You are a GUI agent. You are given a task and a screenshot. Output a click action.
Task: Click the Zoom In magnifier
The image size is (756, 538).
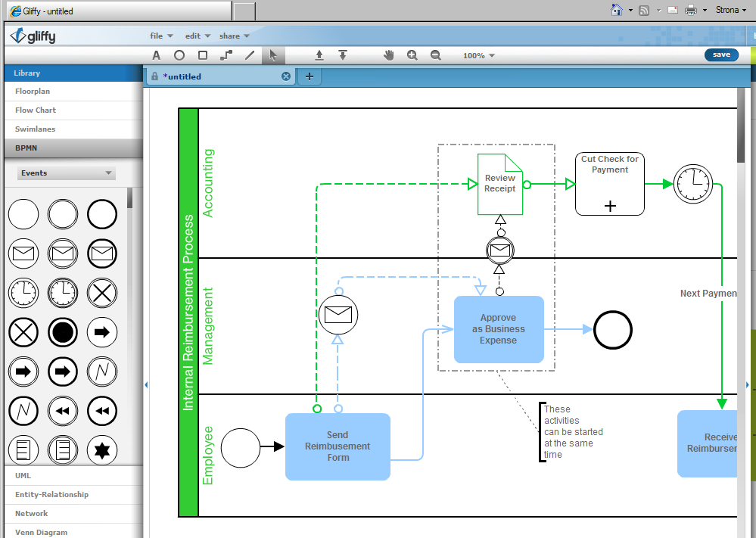[x=412, y=55]
